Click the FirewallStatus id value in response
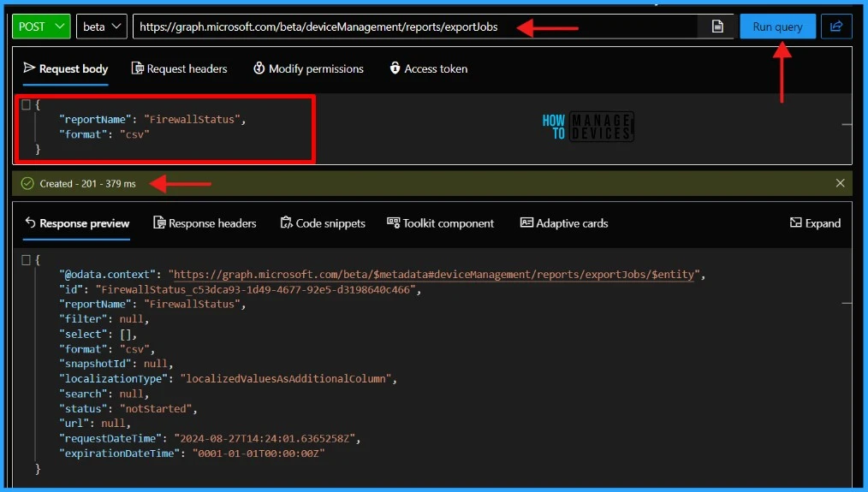Viewport: 868px width, 492px height. 258,289
